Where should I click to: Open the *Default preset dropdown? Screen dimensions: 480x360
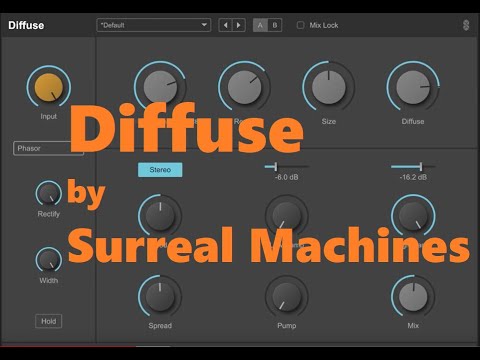point(154,25)
